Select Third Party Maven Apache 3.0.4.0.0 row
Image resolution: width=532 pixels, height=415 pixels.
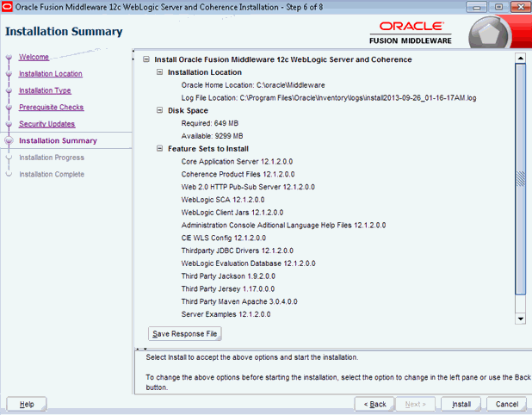239,301
